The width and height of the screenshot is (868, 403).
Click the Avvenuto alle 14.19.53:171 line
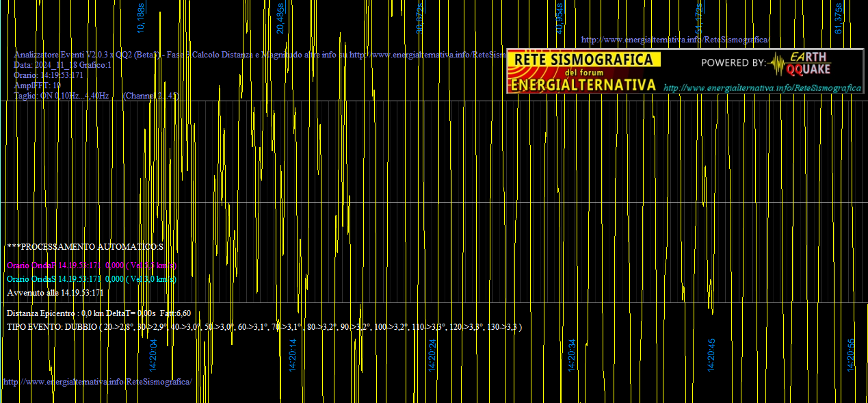[x=55, y=292]
